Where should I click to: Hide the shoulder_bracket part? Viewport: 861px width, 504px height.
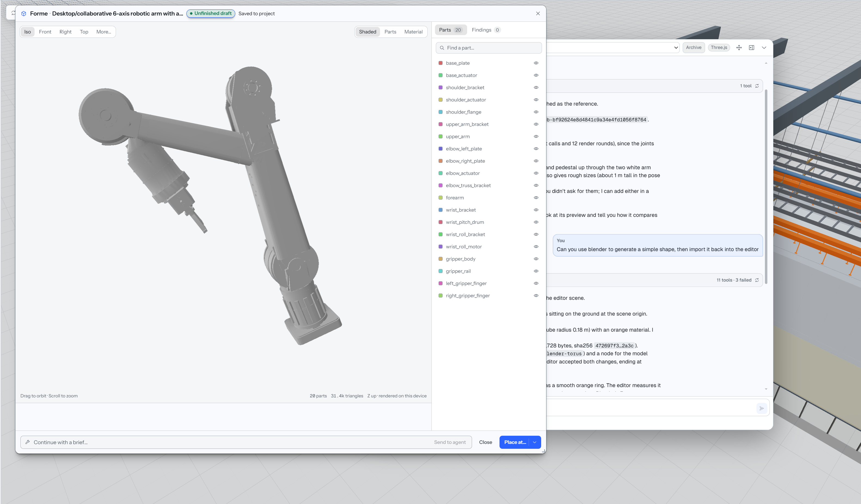tap(536, 87)
